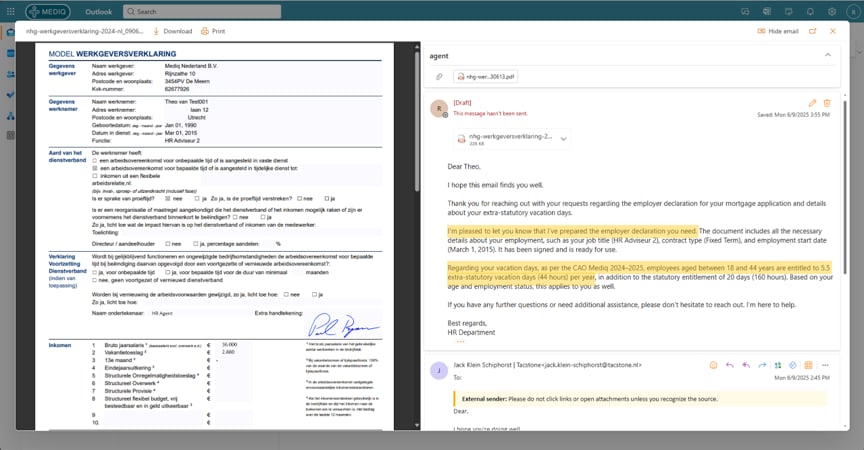This screenshot has width=864, height=450.
Task: Open Calendar in left sidebar
Action: coord(10,53)
